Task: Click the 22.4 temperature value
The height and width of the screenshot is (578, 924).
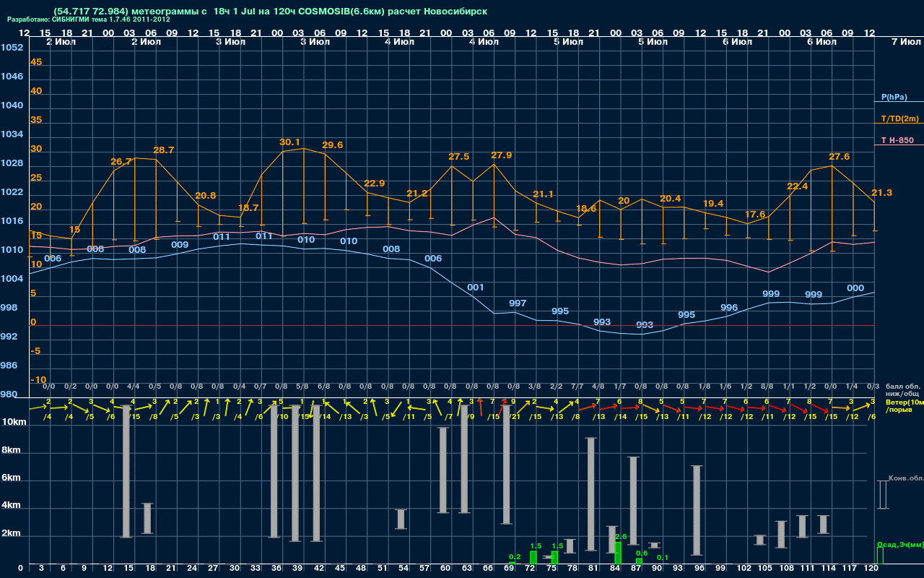Action: (x=797, y=186)
